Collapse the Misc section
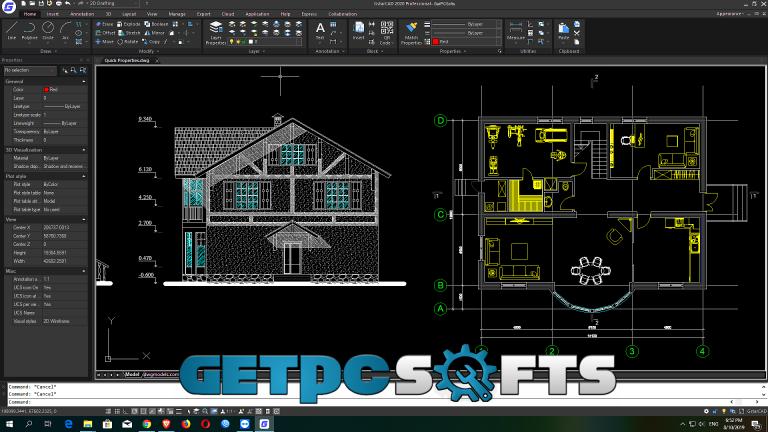Viewport: 768px width, 432px height. tap(84, 271)
